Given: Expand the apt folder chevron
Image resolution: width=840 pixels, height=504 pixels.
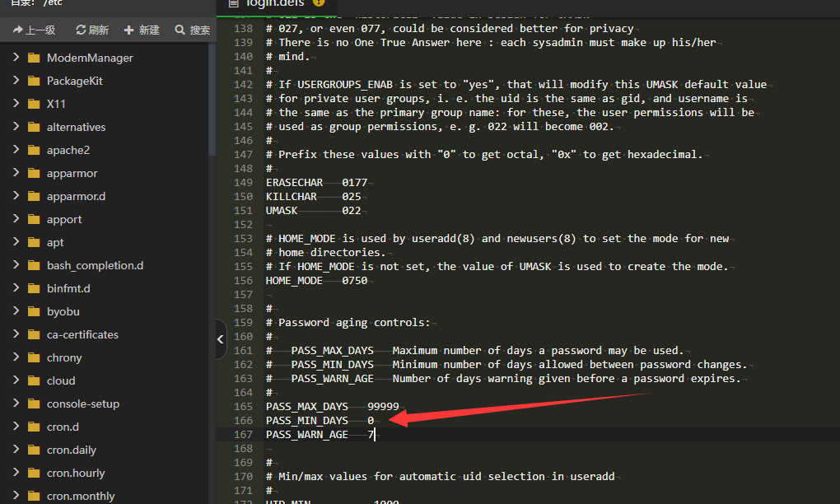Looking at the screenshot, I should pyautogui.click(x=16, y=242).
